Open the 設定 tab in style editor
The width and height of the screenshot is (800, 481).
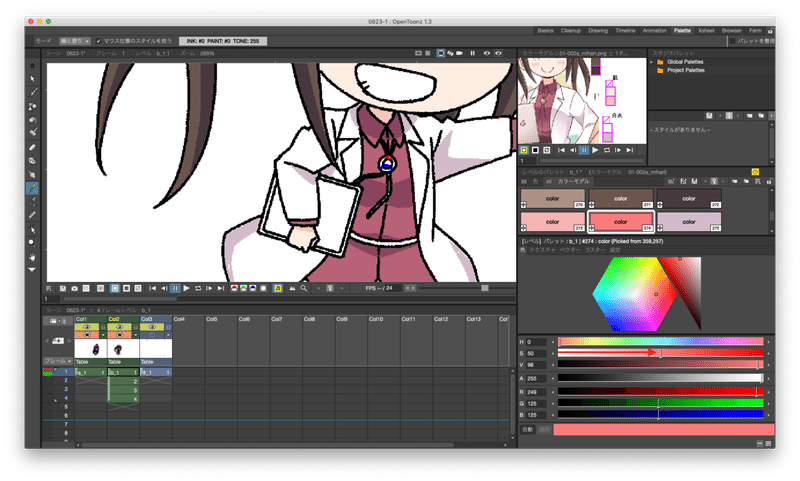pyautogui.click(x=615, y=250)
